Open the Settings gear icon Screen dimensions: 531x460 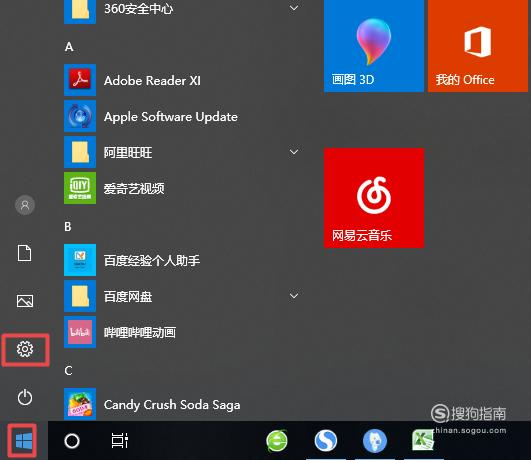[x=25, y=349]
